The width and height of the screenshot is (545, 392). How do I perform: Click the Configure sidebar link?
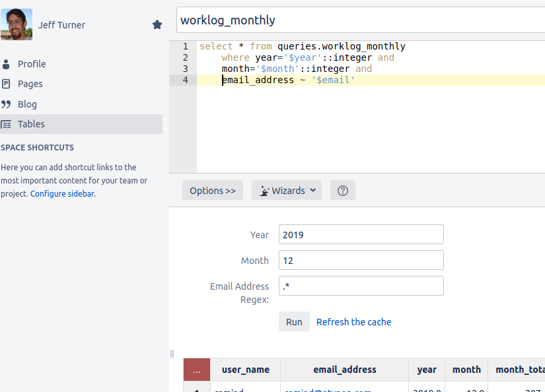62,194
